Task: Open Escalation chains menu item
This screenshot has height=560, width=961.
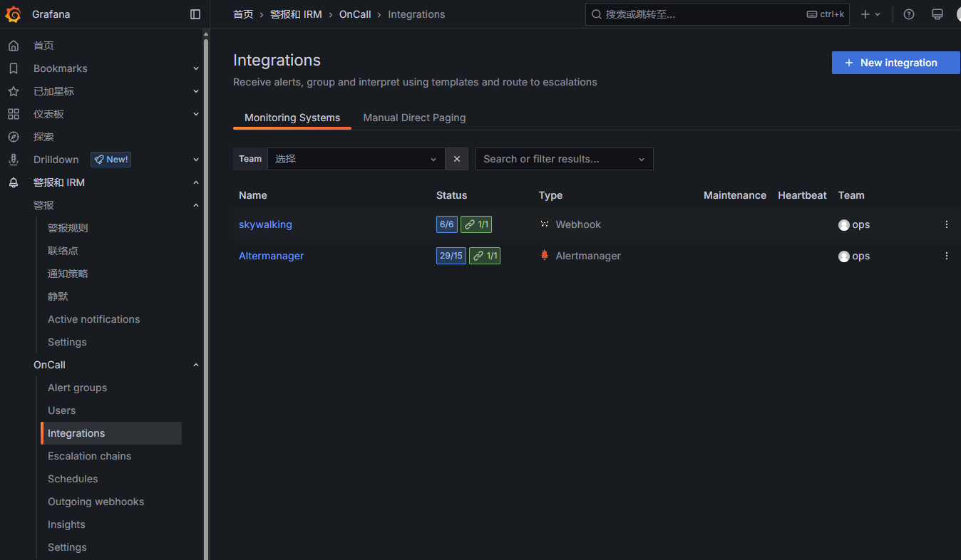Action: (x=89, y=456)
